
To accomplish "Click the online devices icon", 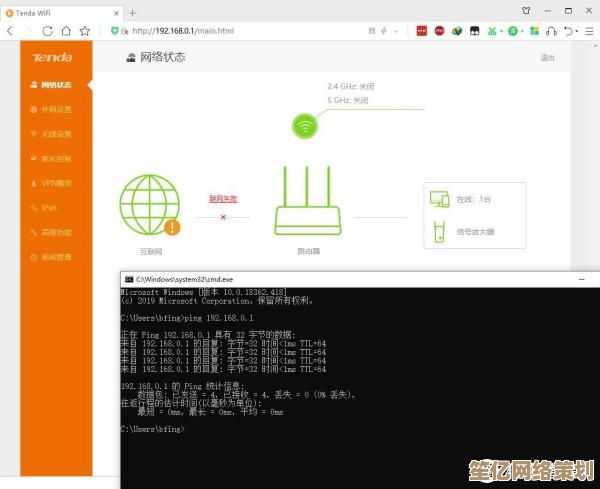I will (x=438, y=199).
